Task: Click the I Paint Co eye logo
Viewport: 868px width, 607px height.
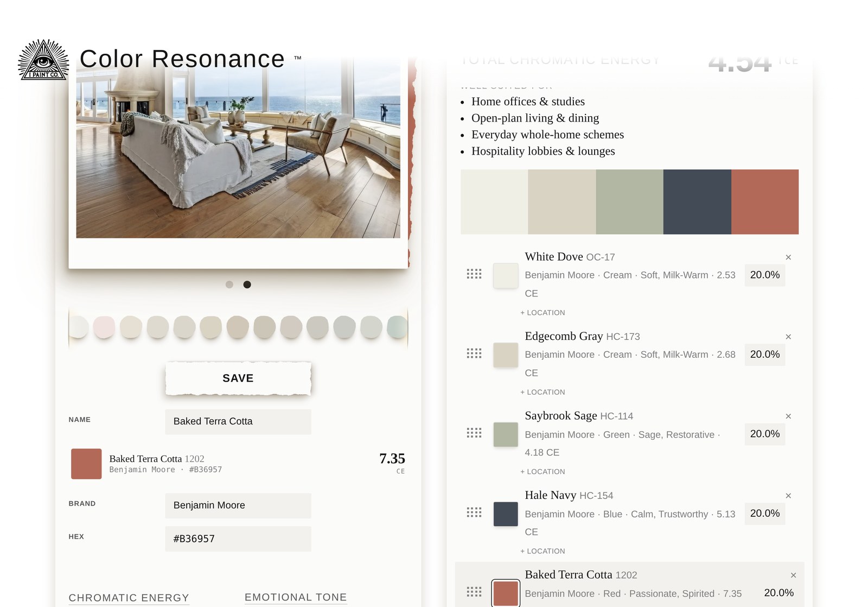Action: 43,60
